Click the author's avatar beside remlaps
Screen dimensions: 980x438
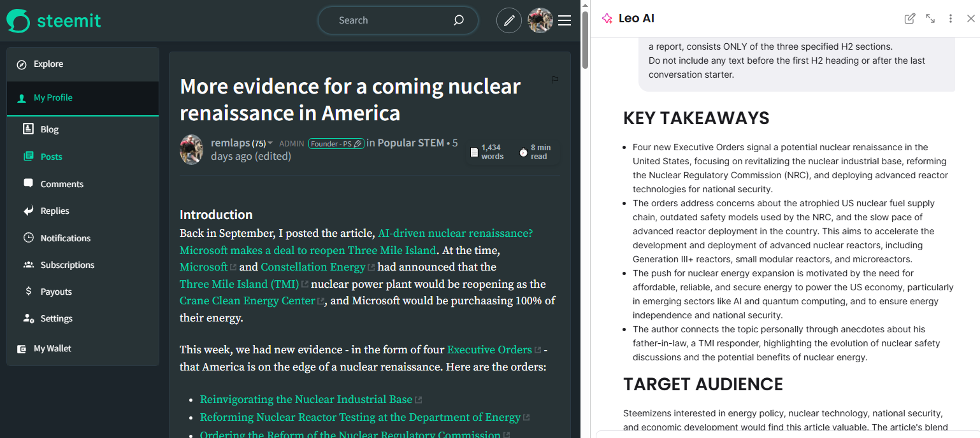[192, 150]
